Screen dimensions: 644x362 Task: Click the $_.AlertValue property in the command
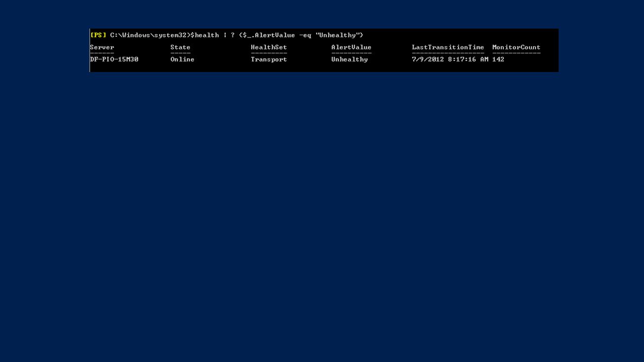click(x=269, y=35)
